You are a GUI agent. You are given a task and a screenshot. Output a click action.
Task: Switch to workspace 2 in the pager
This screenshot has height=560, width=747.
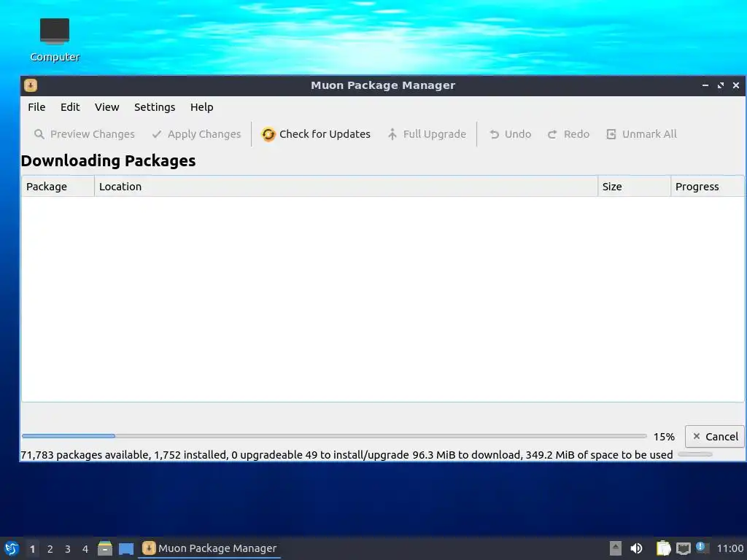point(50,549)
